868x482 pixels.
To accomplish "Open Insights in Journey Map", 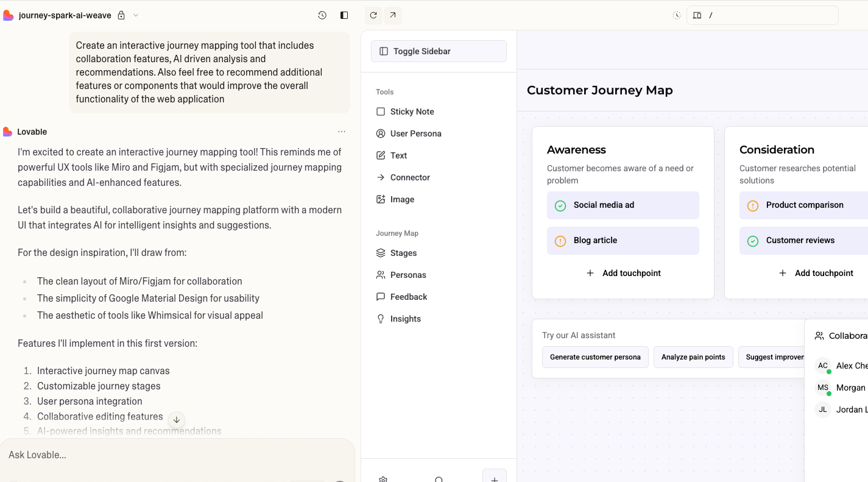I will (x=439, y=319).
